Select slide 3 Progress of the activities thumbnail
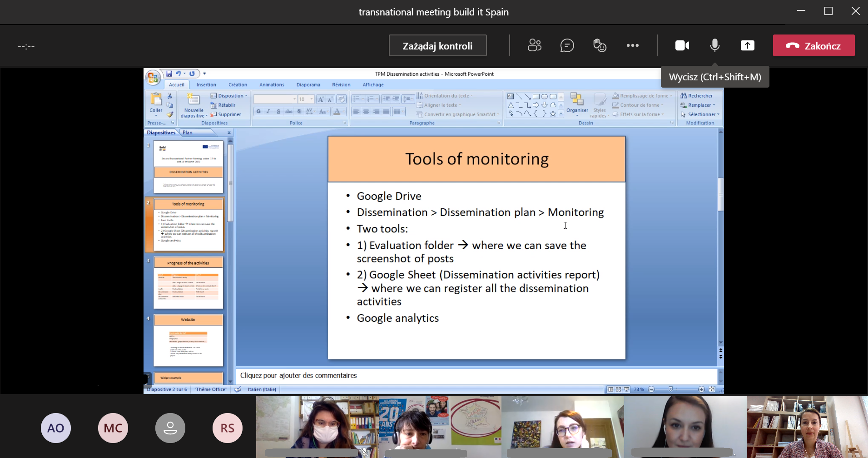This screenshot has height=458, width=868. 188,283
